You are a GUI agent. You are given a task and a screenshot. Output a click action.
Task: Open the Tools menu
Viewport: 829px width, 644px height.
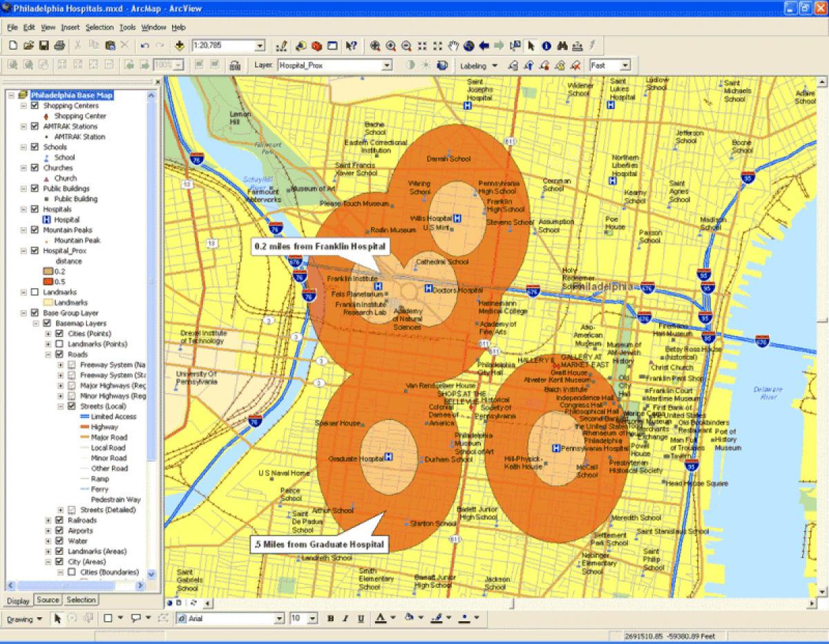127,28
